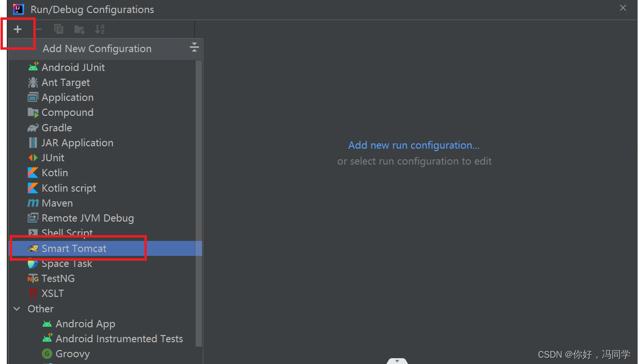This screenshot has height=364, width=638.
Task: Select JAR Application entry
Action: click(105, 143)
